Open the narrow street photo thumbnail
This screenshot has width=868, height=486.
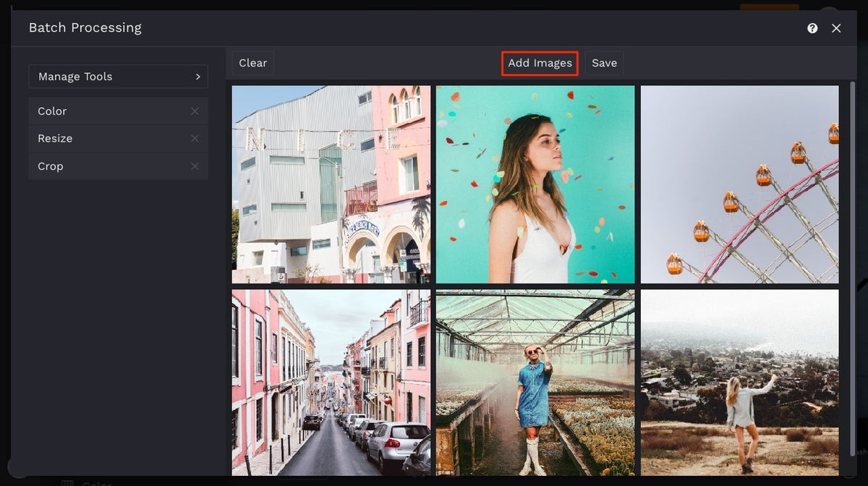tap(331, 383)
